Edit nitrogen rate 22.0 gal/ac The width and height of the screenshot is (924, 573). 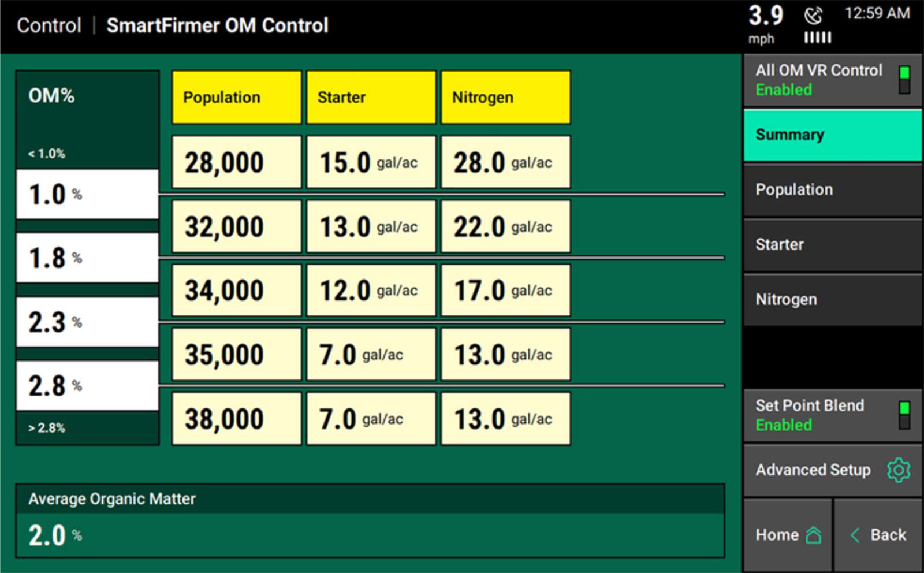point(505,226)
